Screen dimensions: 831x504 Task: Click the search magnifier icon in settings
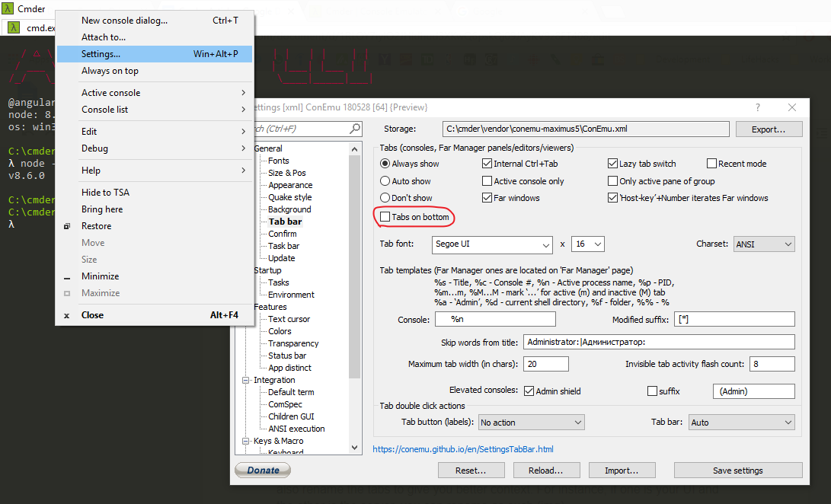click(355, 128)
